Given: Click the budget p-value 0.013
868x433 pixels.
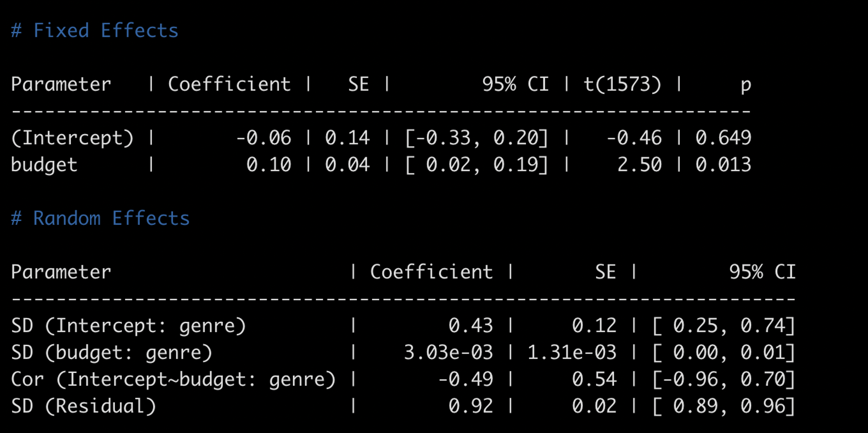Looking at the screenshot, I should click(723, 165).
